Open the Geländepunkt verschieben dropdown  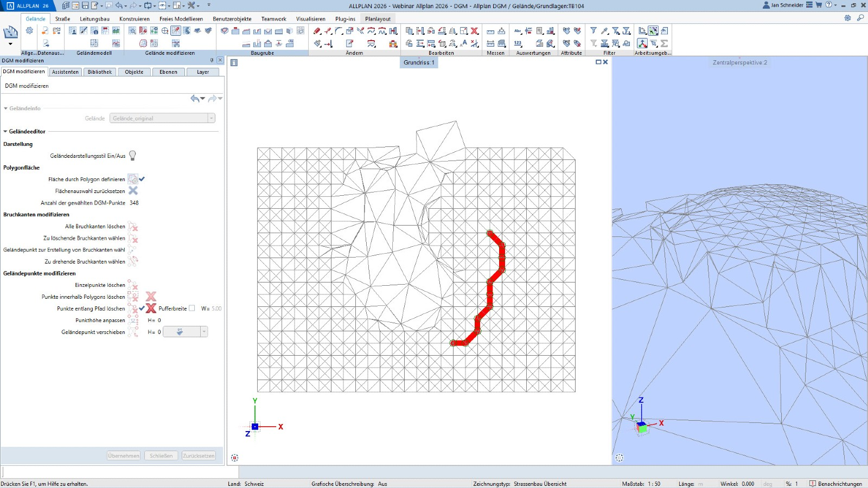pyautogui.click(x=204, y=332)
